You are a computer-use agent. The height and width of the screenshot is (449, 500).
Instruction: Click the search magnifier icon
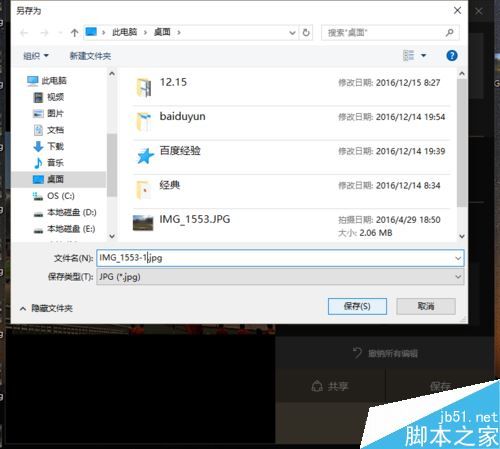pos(449,33)
